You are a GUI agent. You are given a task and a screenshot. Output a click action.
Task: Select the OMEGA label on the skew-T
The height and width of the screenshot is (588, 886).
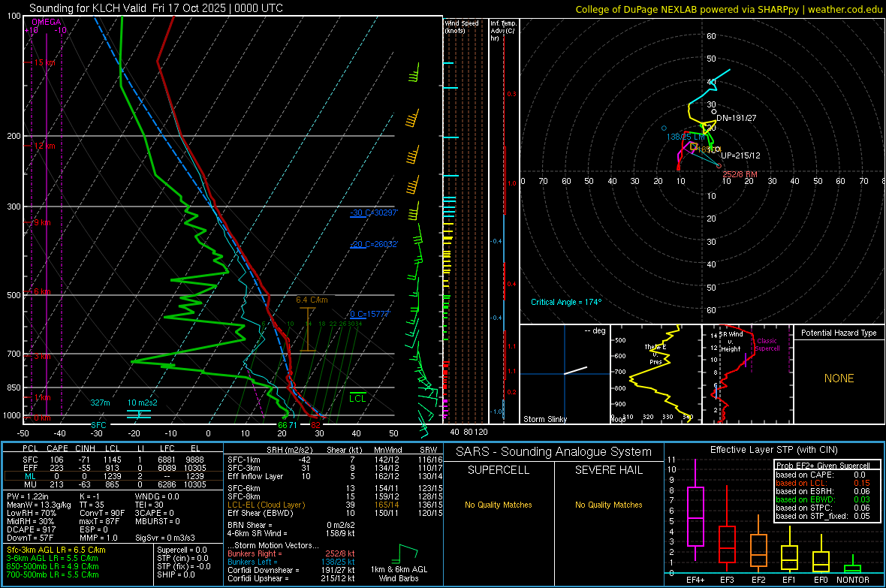click(x=47, y=22)
